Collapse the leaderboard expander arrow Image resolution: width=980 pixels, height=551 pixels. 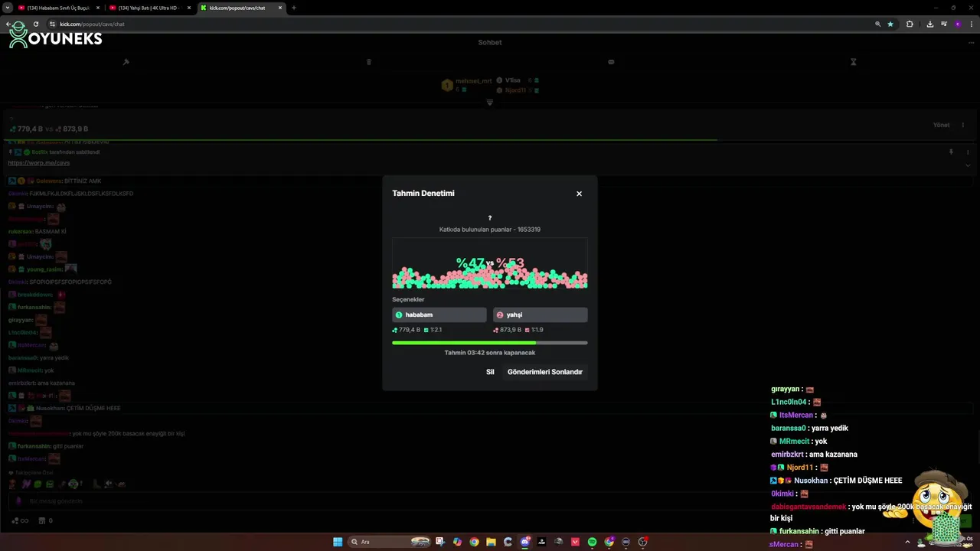click(490, 102)
